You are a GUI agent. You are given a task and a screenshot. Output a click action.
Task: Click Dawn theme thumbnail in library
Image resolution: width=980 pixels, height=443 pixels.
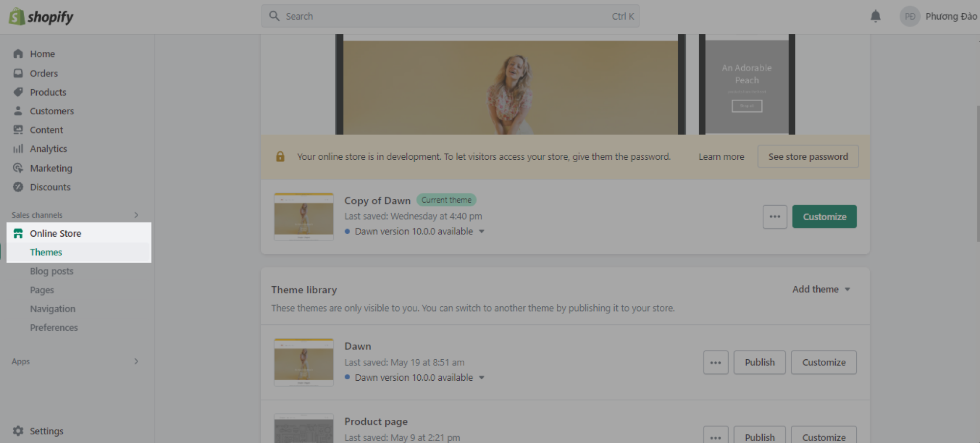(x=303, y=363)
